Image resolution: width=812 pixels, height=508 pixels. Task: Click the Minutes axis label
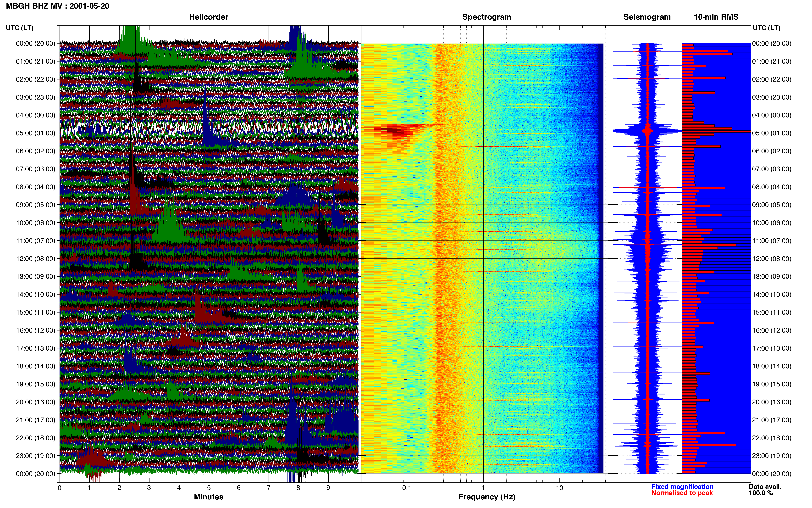pyautogui.click(x=209, y=497)
